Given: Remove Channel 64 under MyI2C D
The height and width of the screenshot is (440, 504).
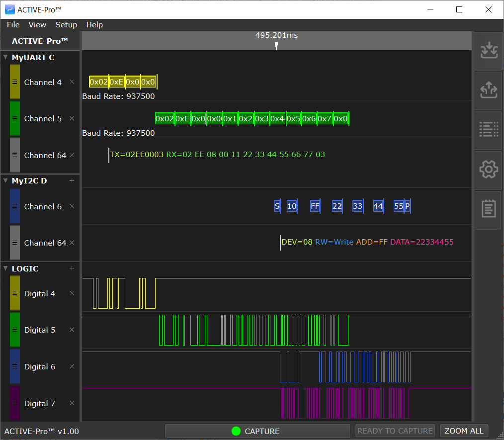Looking at the screenshot, I should [x=72, y=243].
